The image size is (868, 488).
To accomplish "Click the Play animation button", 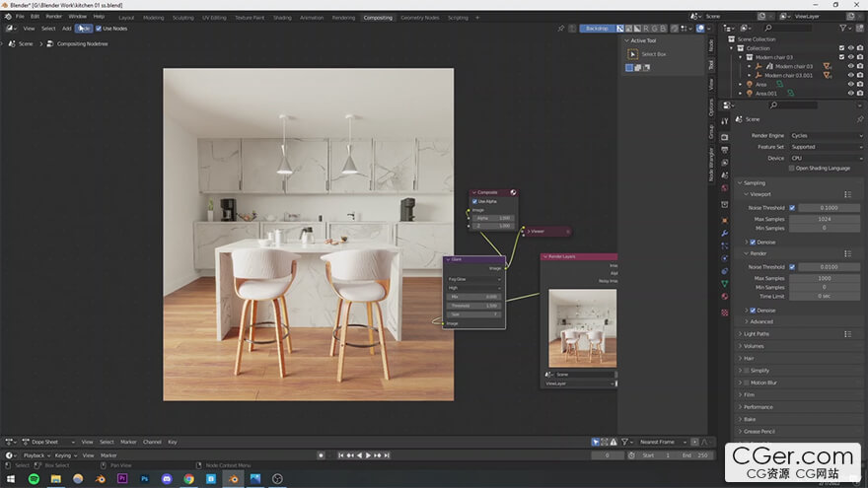I will coord(368,455).
